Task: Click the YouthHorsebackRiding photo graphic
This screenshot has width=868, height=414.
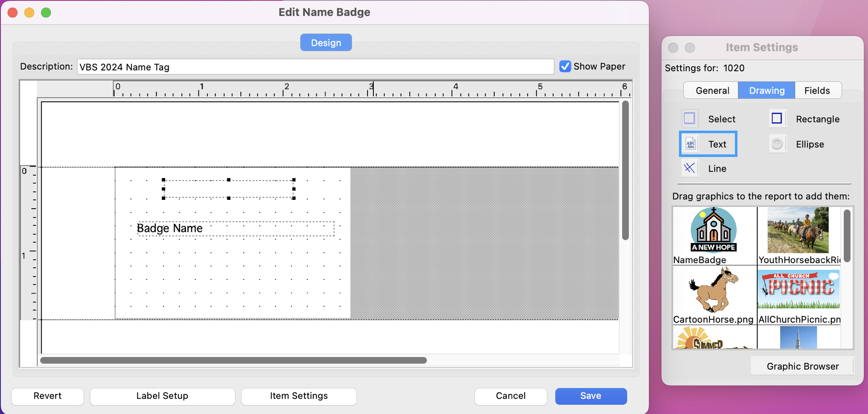Action: click(798, 230)
